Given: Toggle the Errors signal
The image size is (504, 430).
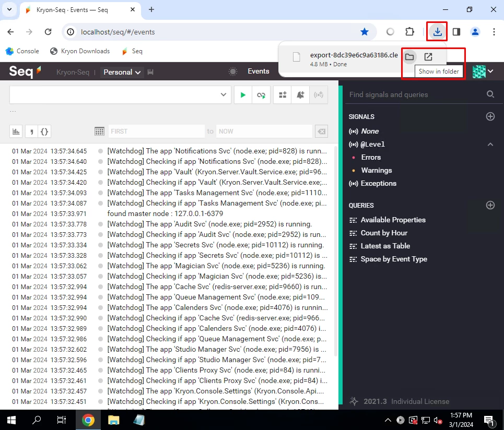Looking at the screenshot, I should (x=371, y=158).
